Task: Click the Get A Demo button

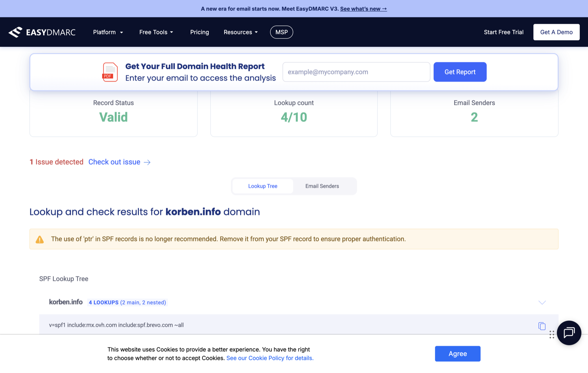Action: [x=556, y=32]
